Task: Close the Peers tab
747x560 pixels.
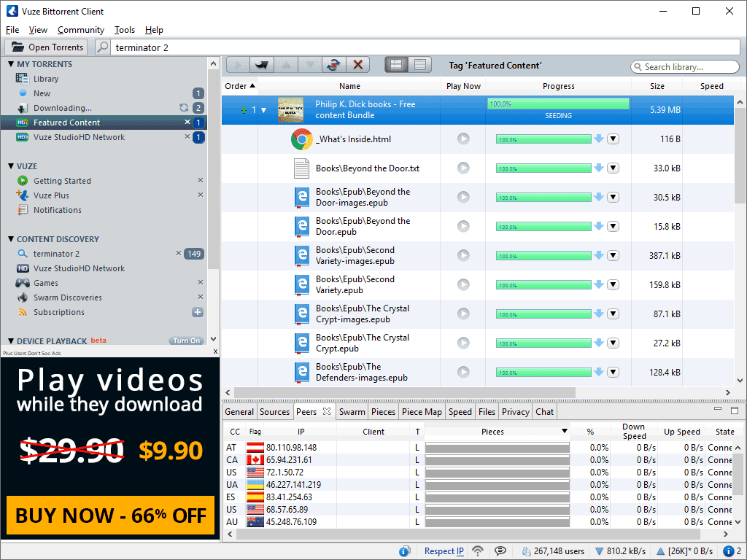Action: (327, 411)
